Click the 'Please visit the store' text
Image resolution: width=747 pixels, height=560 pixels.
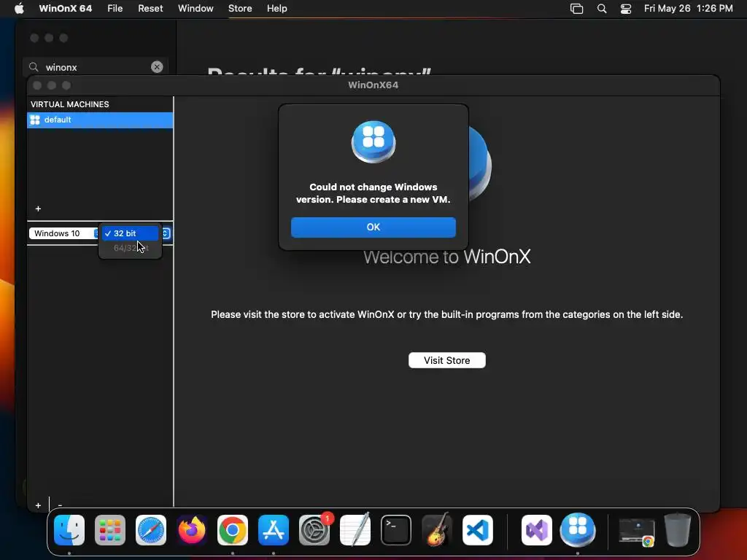pos(447,314)
